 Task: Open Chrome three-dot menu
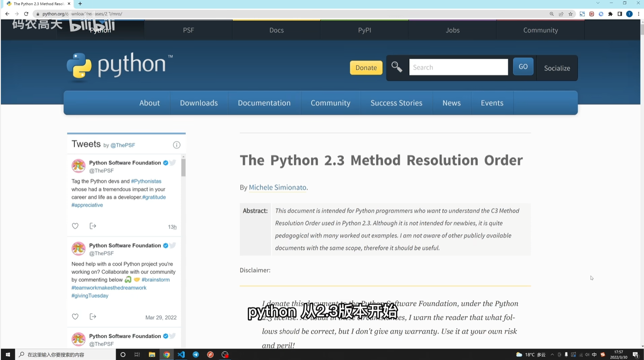point(639,14)
